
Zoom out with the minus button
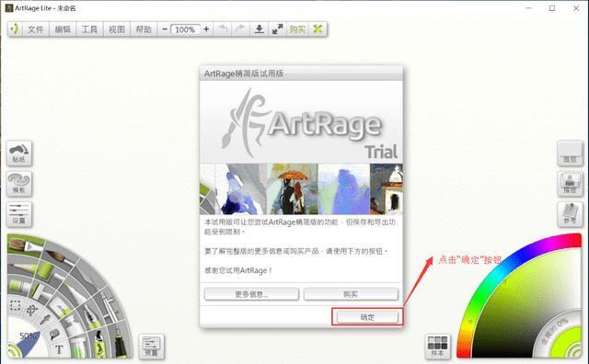(x=165, y=29)
